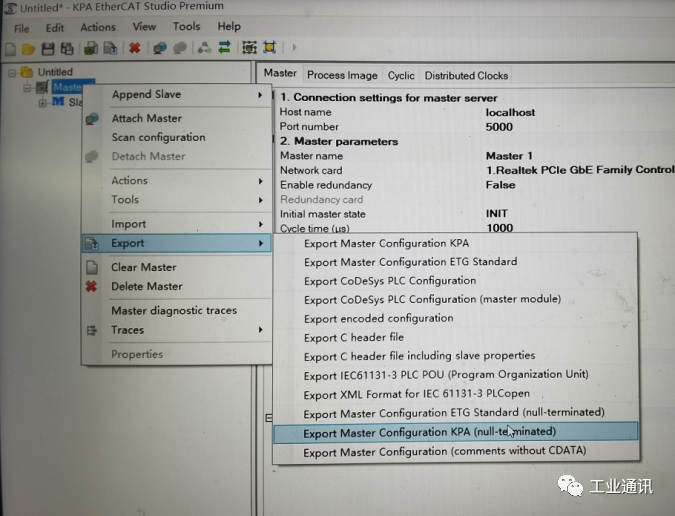Image resolution: width=675 pixels, height=516 pixels.
Task: Select Delete Master menu entry
Action: pyautogui.click(x=176, y=287)
